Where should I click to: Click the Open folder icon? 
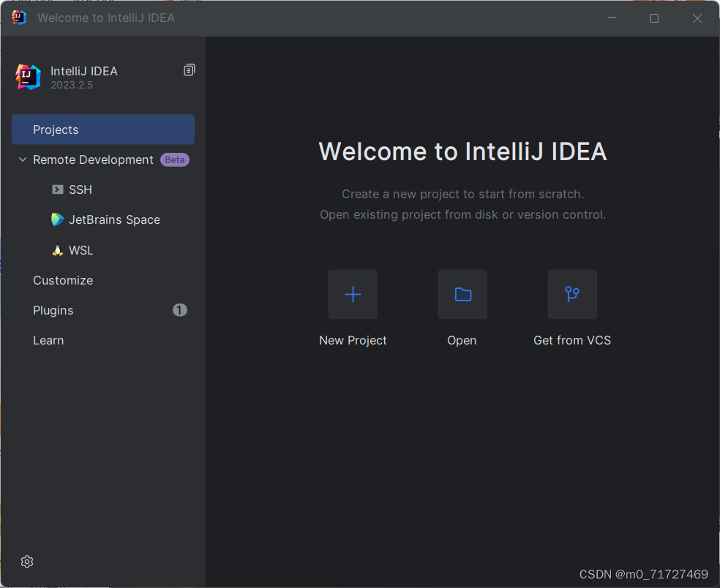point(462,294)
